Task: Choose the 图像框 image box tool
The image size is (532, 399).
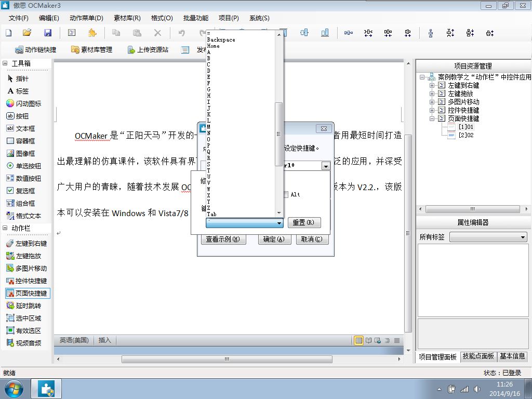Action: point(21,153)
